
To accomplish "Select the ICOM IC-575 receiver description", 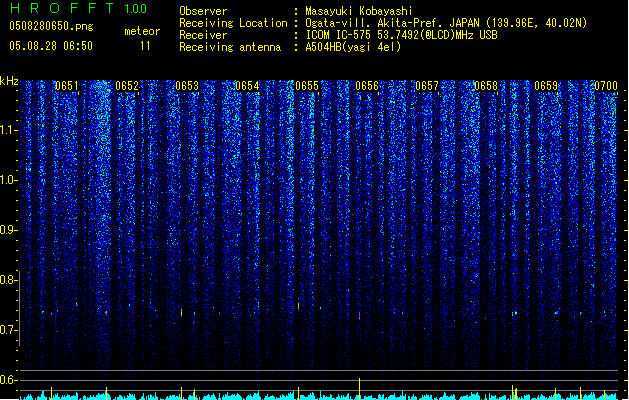I will [402, 35].
